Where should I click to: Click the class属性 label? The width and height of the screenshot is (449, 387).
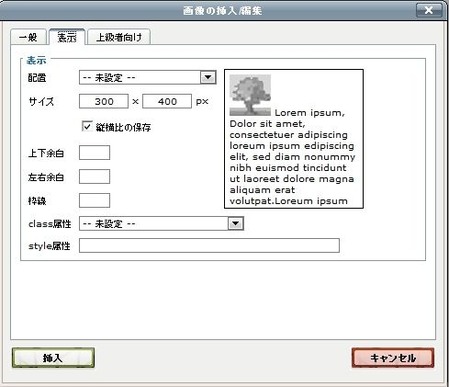point(50,224)
